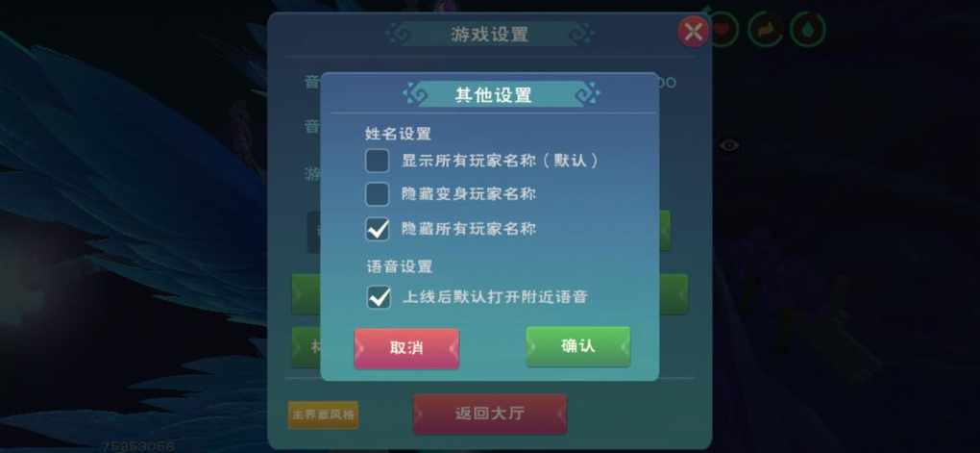The image size is (980, 453).
Task: Click the 其他设置 dialog title
Action: pyautogui.click(x=493, y=95)
